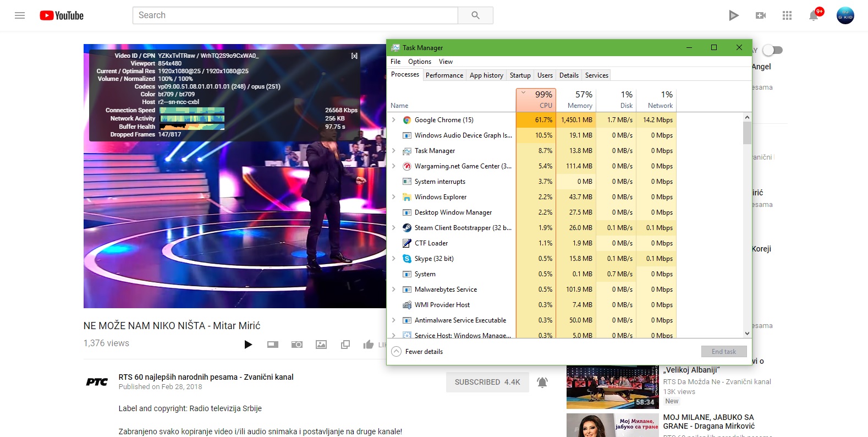Sort processes by CPU column

click(x=536, y=100)
